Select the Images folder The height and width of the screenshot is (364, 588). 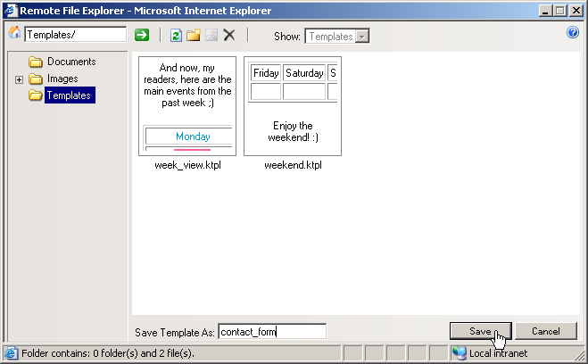coord(62,79)
